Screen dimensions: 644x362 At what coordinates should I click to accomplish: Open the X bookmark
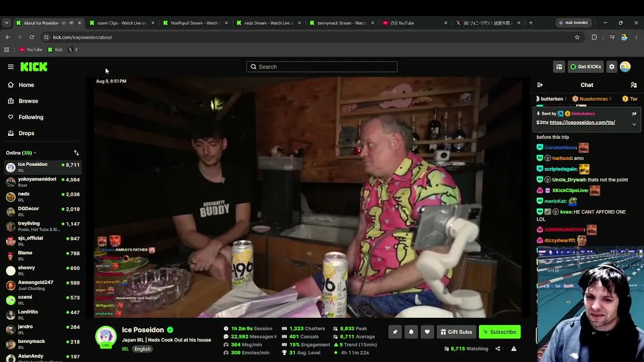(x=73, y=50)
